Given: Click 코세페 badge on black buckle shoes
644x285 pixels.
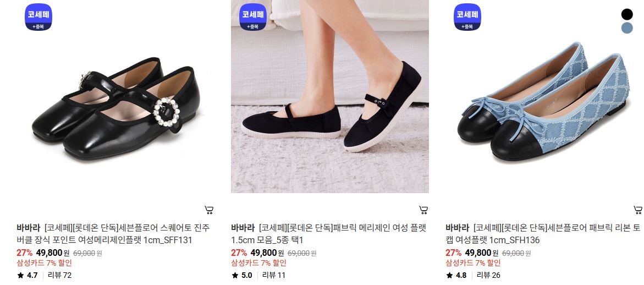Looking at the screenshot, I should [38, 17].
